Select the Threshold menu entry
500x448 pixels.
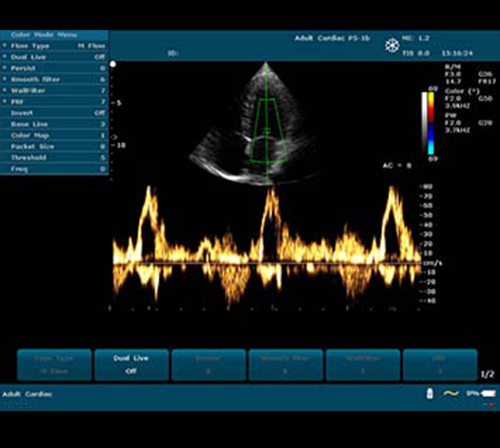pos(54,158)
